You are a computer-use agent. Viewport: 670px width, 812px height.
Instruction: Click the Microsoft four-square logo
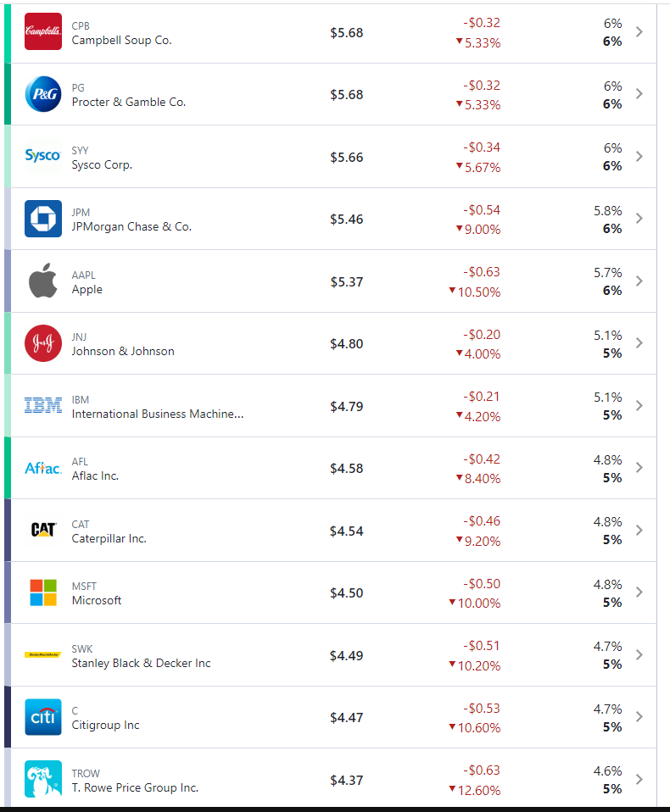[x=43, y=592]
